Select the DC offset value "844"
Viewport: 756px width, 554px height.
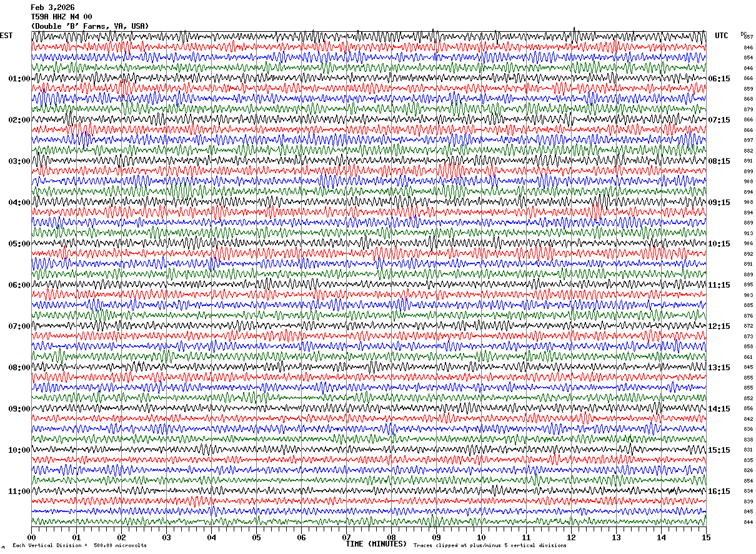(749, 522)
